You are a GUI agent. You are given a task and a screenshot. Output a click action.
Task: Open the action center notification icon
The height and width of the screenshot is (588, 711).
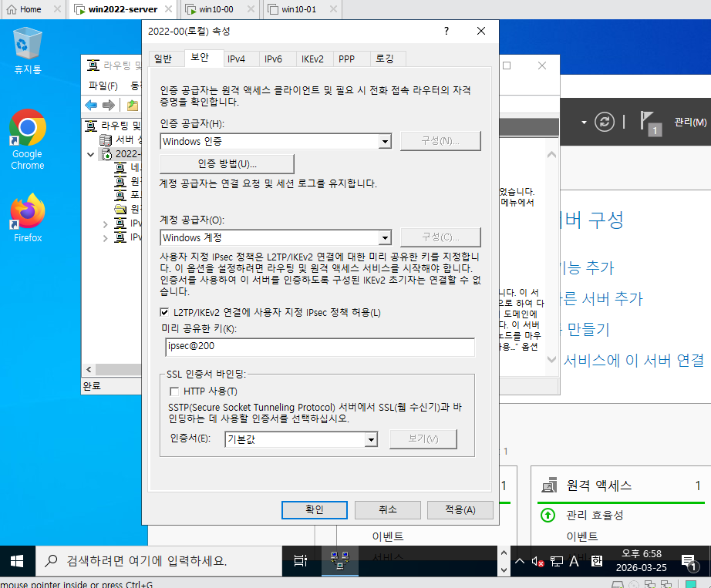point(689,562)
